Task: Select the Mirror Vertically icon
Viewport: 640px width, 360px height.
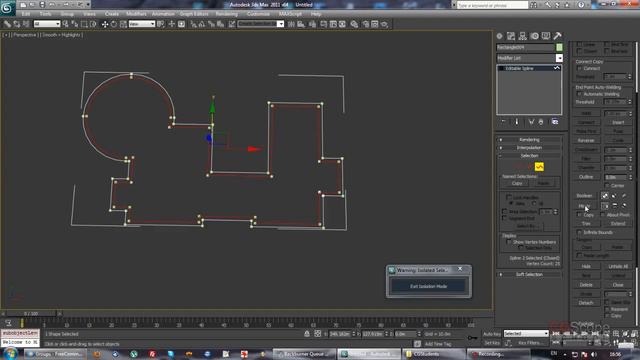Action: pyautogui.click(x=614, y=206)
